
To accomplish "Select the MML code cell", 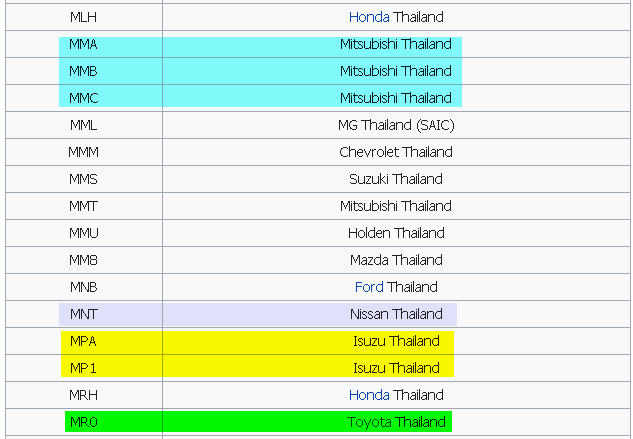I will (x=84, y=125).
